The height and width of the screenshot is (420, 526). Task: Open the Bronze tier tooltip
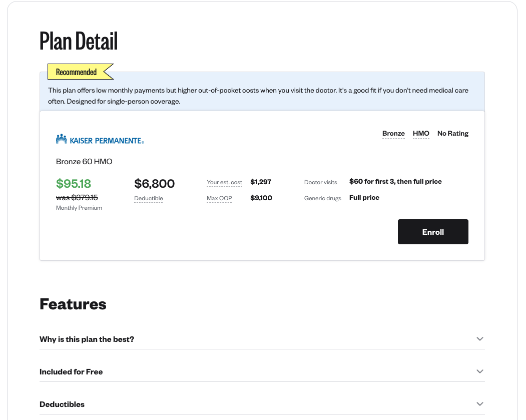coord(393,134)
